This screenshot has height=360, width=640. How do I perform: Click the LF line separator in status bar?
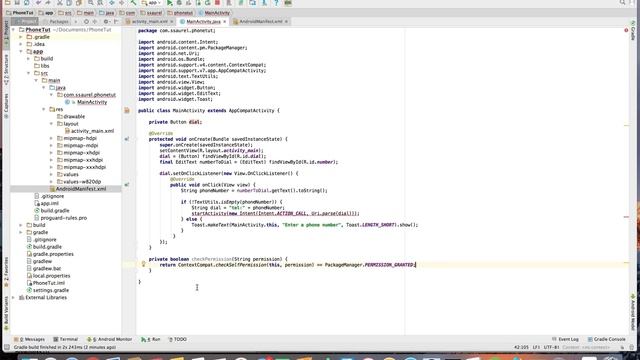(536, 347)
